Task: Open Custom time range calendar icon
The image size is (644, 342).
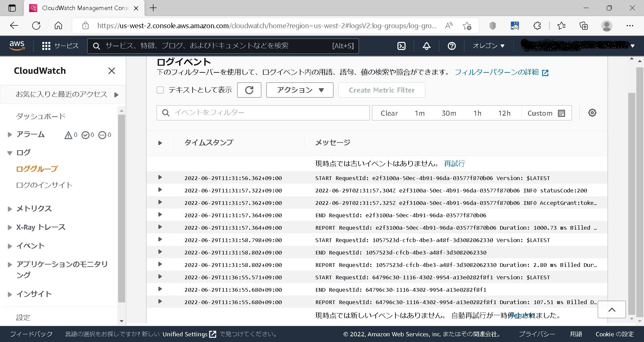Action: [561, 113]
